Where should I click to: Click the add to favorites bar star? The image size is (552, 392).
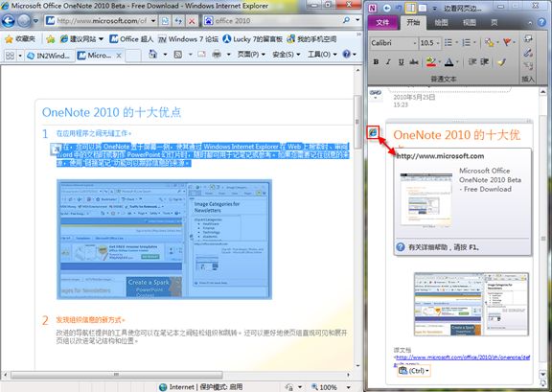click(51, 39)
